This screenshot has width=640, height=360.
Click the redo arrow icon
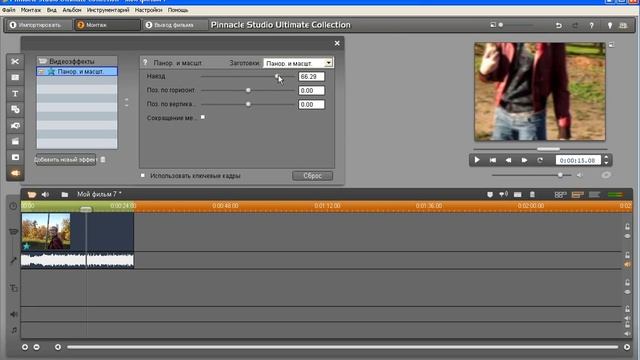coord(575,25)
